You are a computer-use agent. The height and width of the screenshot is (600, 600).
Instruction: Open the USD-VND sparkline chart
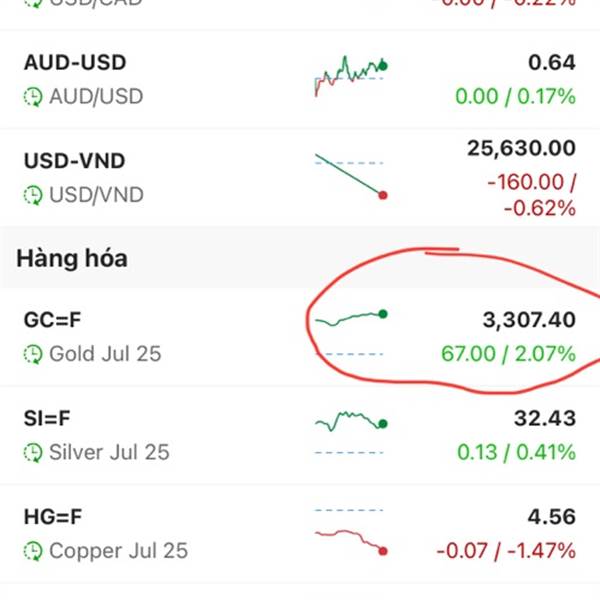(351, 177)
